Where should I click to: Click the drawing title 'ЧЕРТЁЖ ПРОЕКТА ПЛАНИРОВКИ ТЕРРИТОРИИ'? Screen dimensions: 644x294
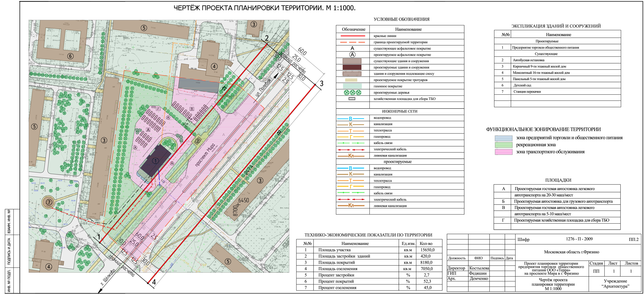point(264,8)
